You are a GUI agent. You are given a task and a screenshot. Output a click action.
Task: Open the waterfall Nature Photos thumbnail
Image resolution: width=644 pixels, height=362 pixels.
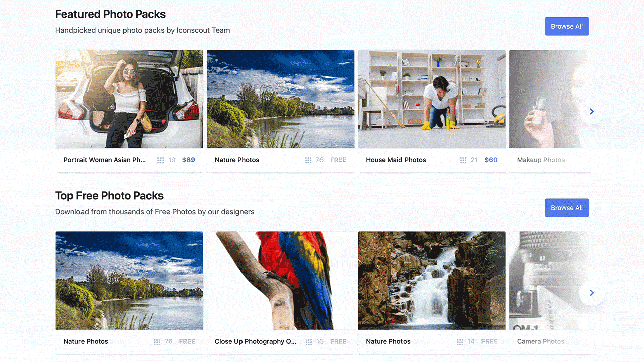(431, 281)
